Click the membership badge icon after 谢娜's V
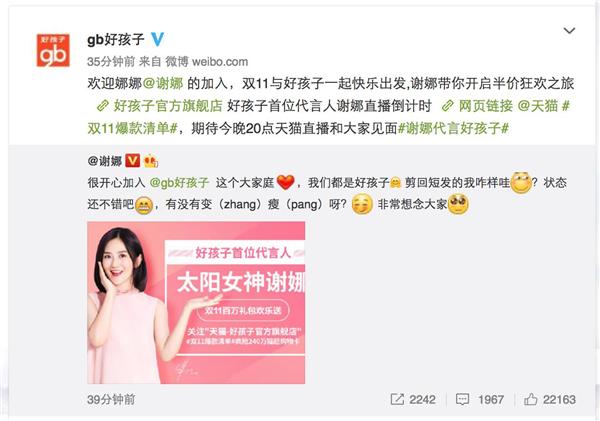 tap(151, 161)
